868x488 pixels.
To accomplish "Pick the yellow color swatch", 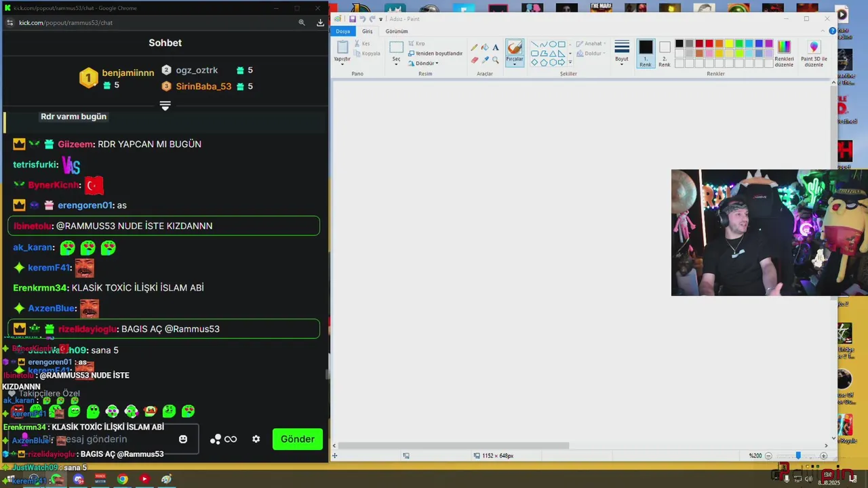I will coord(729,44).
